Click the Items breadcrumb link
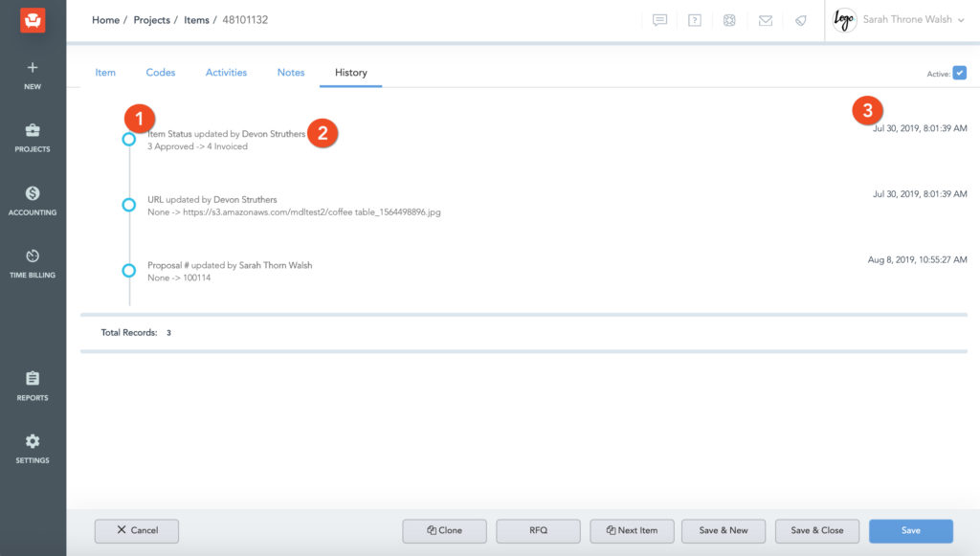The width and height of the screenshot is (980, 556). [x=196, y=20]
